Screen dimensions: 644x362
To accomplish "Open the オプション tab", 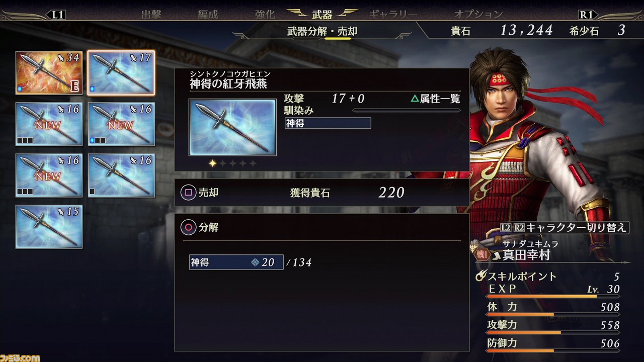I will [x=478, y=14].
